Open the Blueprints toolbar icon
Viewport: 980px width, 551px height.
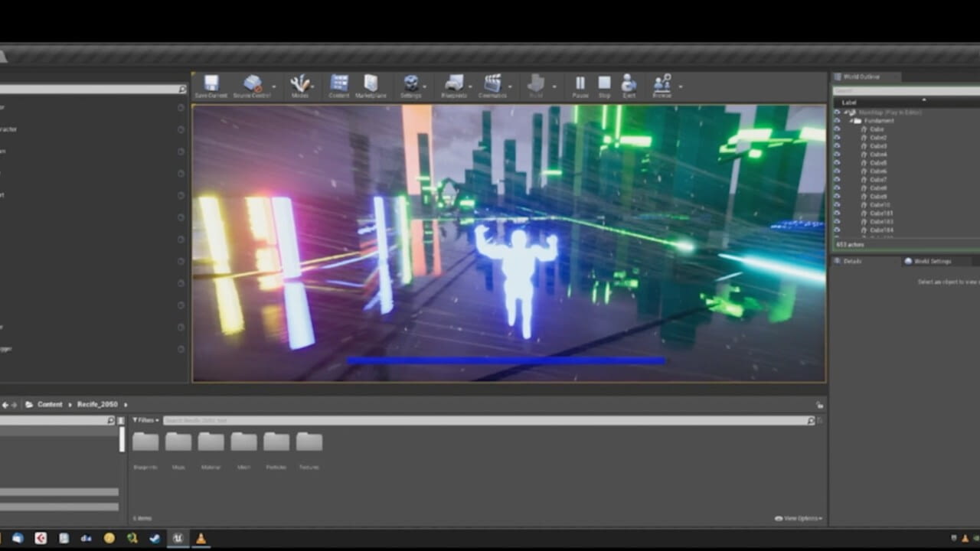pyautogui.click(x=454, y=83)
